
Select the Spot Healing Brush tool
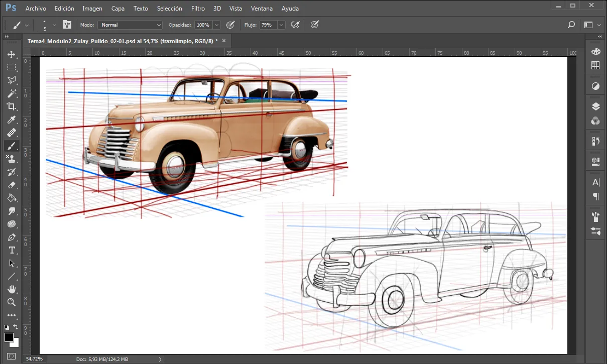pos(12,133)
